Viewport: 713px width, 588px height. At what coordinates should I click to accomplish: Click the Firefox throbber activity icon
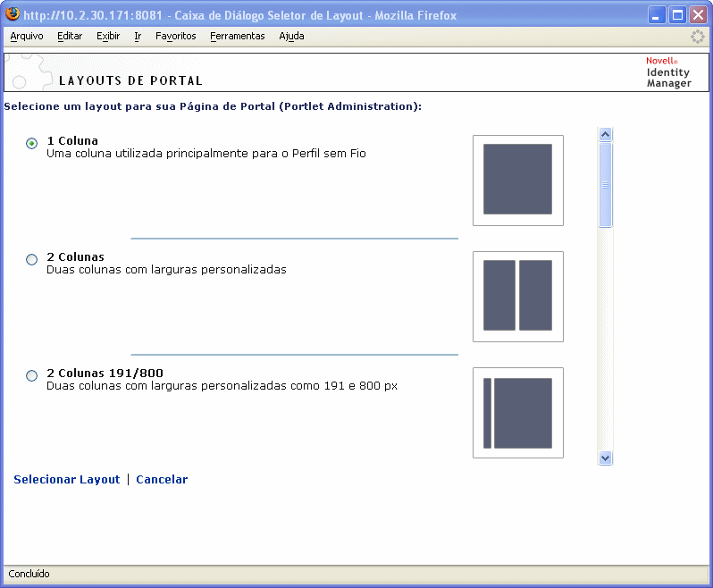click(697, 37)
